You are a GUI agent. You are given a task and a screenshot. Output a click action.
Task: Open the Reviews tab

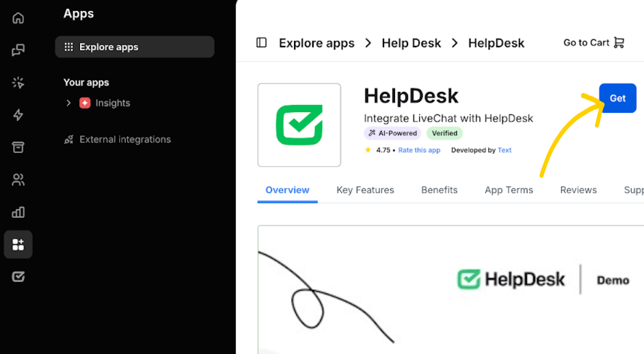(x=578, y=190)
